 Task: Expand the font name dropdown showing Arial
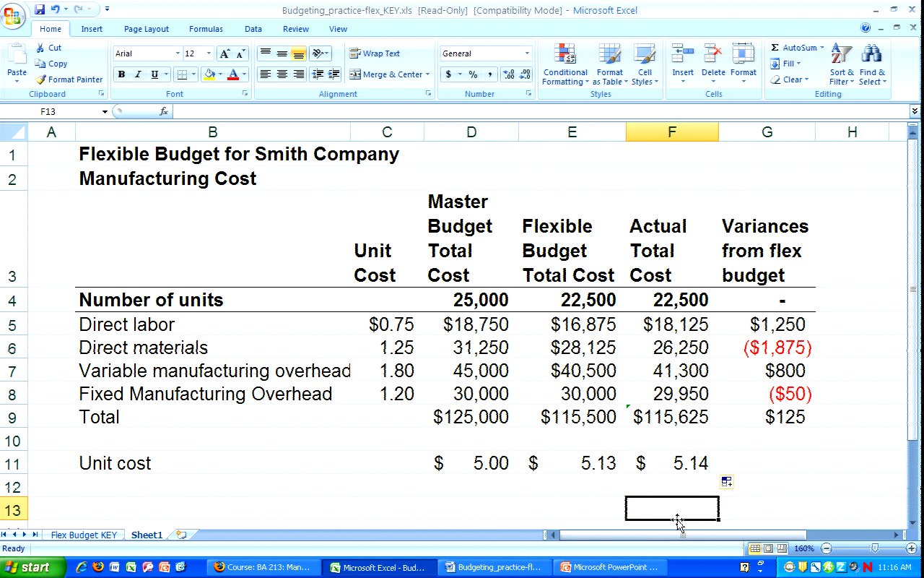178,53
